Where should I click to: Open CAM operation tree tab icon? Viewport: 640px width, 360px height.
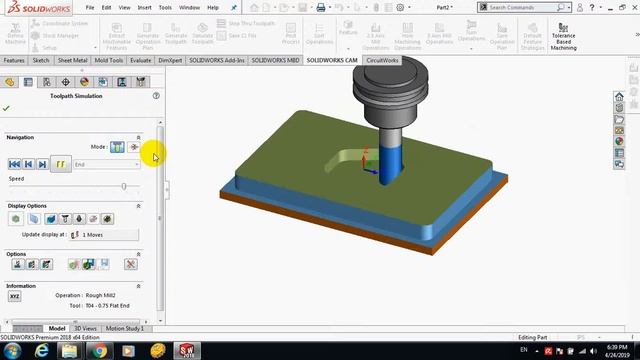(122, 82)
